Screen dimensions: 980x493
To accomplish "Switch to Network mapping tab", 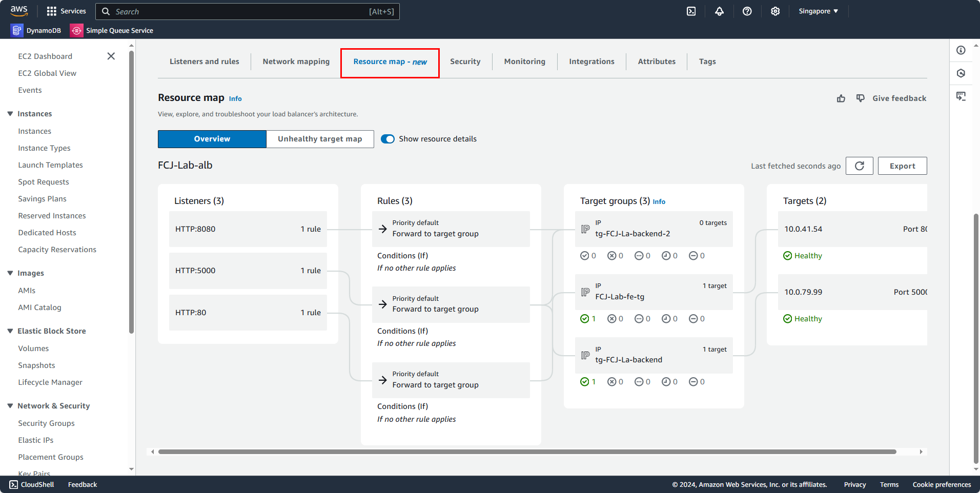I will point(296,61).
